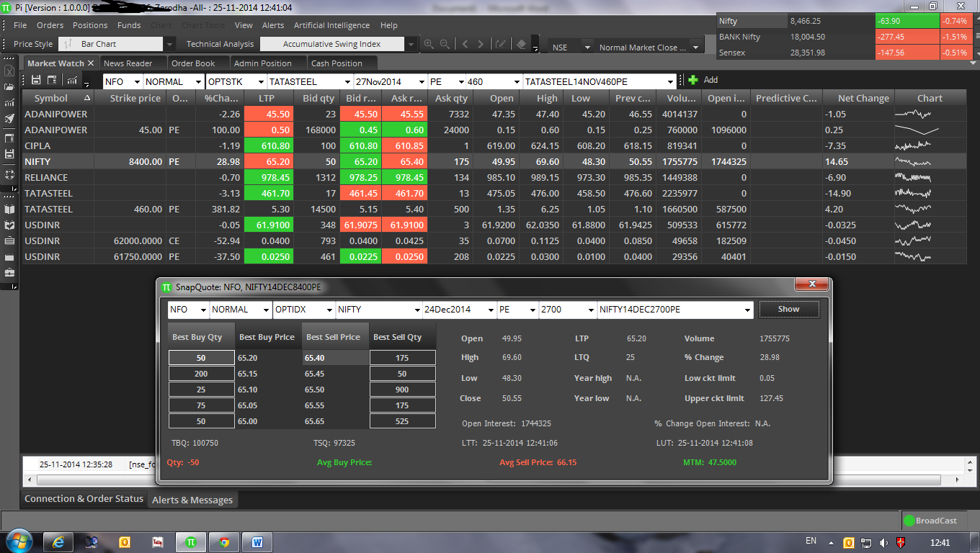Click the green plus Add icon

tap(693, 80)
